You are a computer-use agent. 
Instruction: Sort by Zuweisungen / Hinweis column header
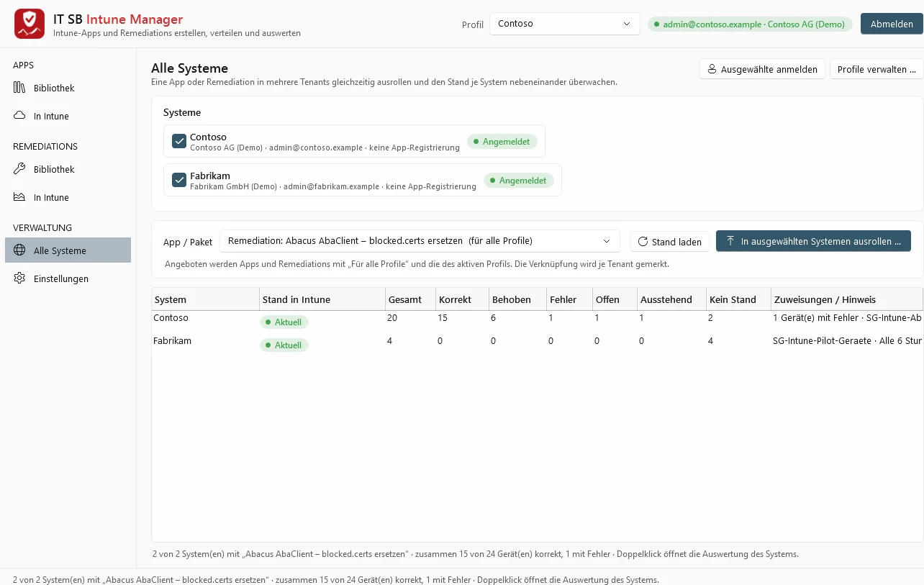pos(847,299)
